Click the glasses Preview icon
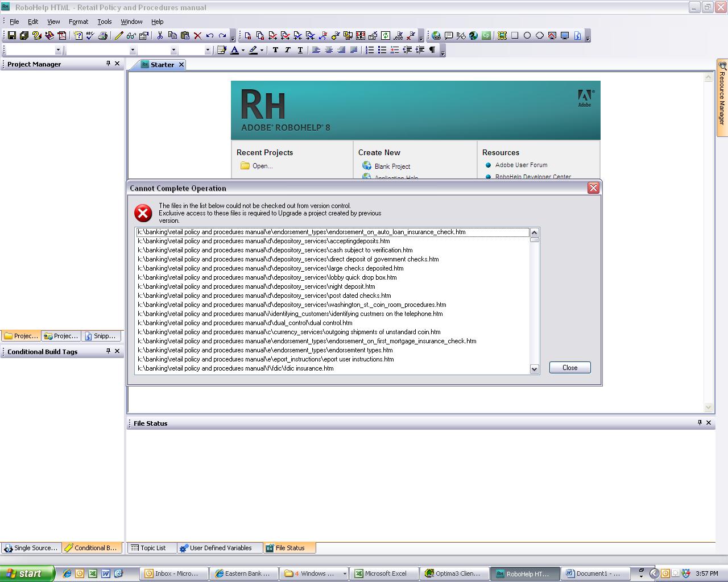 [x=131, y=35]
